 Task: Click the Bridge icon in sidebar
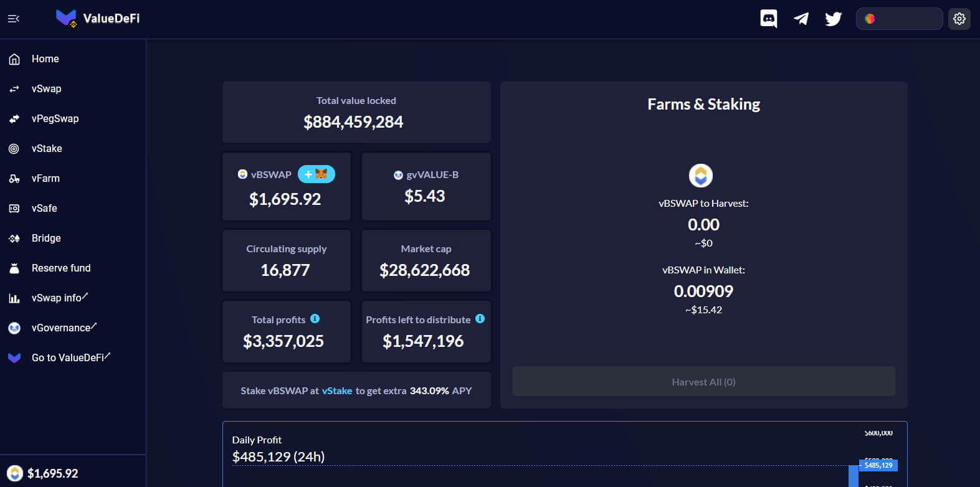coord(14,239)
